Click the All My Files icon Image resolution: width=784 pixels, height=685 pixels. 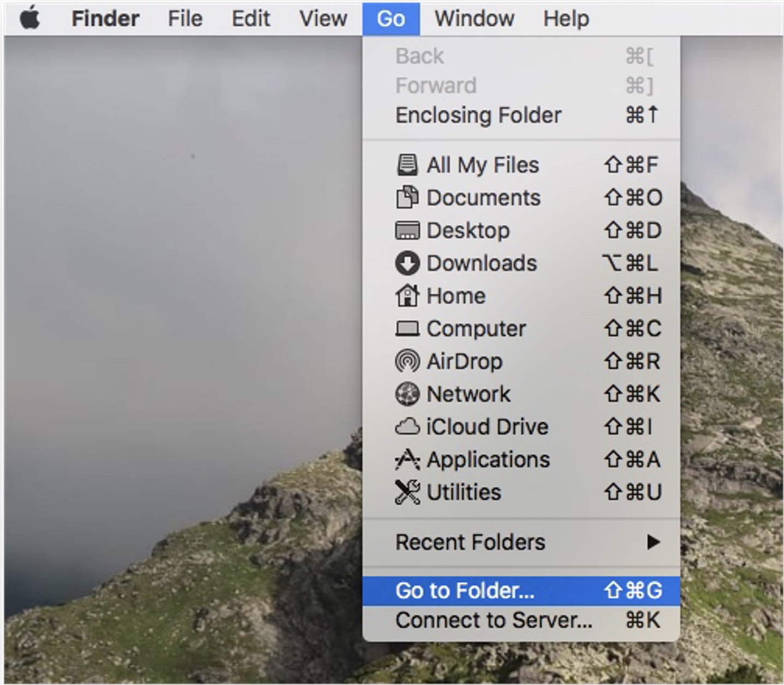point(407,165)
